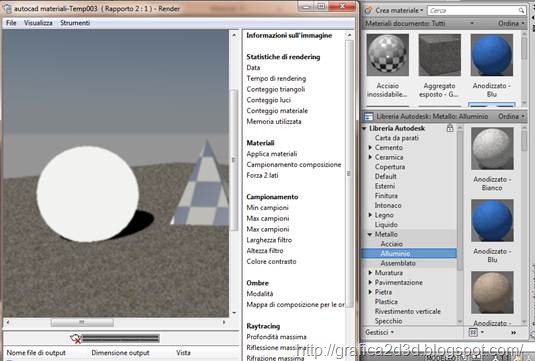Open the Ordina dropdown for document materials

[x=511, y=24]
